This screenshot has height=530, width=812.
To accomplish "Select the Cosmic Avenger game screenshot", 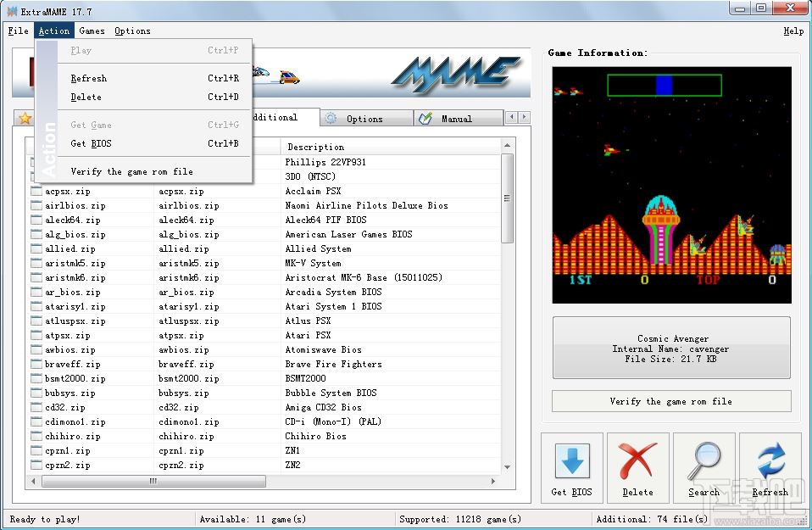I will [x=671, y=185].
